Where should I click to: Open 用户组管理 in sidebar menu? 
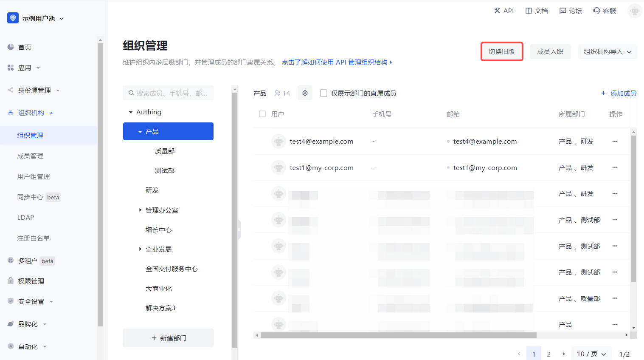(34, 176)
